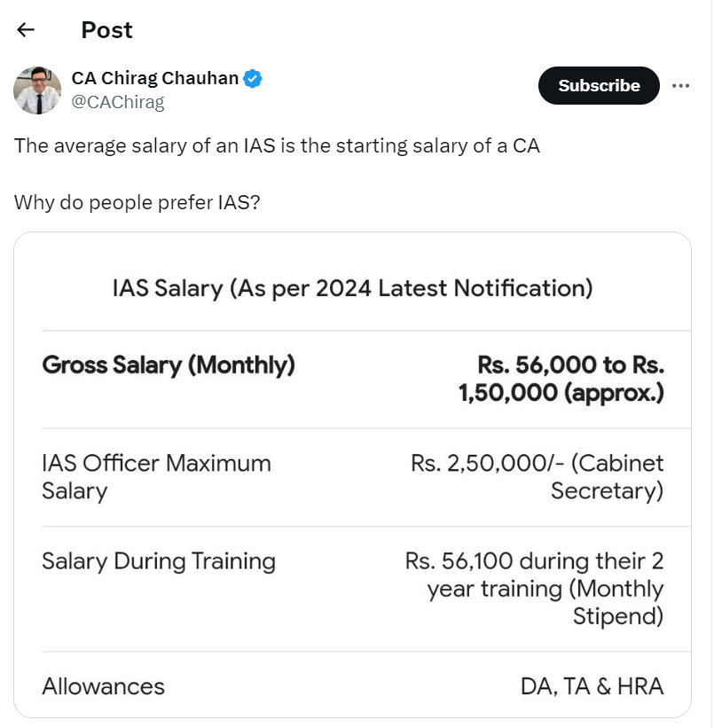The height and width of the screenshot is (728, 714).
Task: Click the 'Allowances' row label
Action: pos(103,686)
